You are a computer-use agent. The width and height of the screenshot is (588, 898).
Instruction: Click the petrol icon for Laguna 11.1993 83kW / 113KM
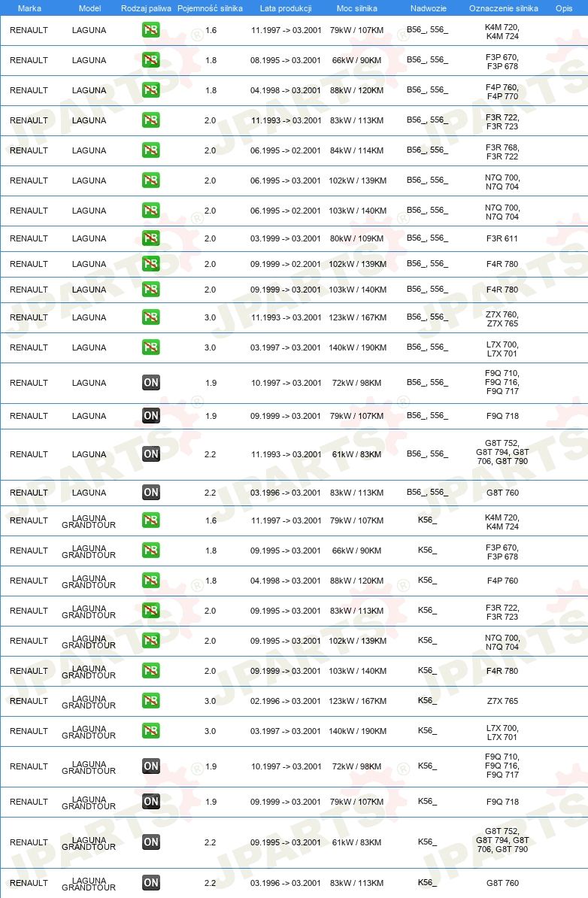tap(151, 120)
